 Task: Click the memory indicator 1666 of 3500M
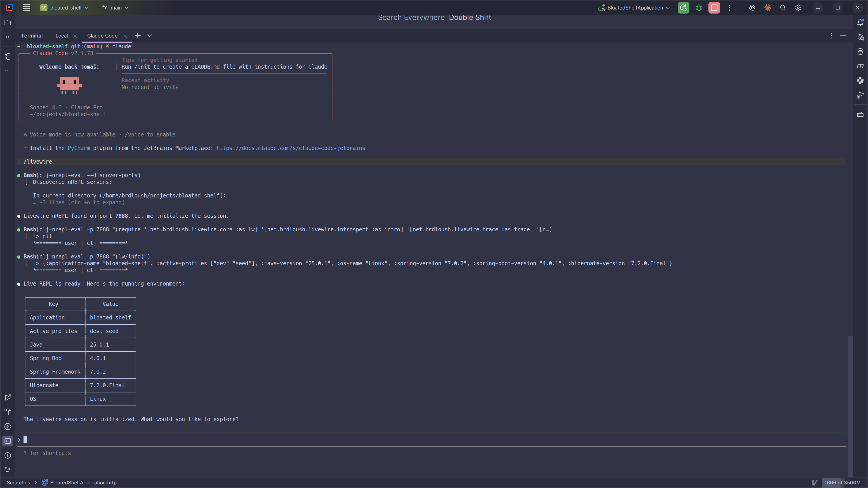(x=842, y=483)
